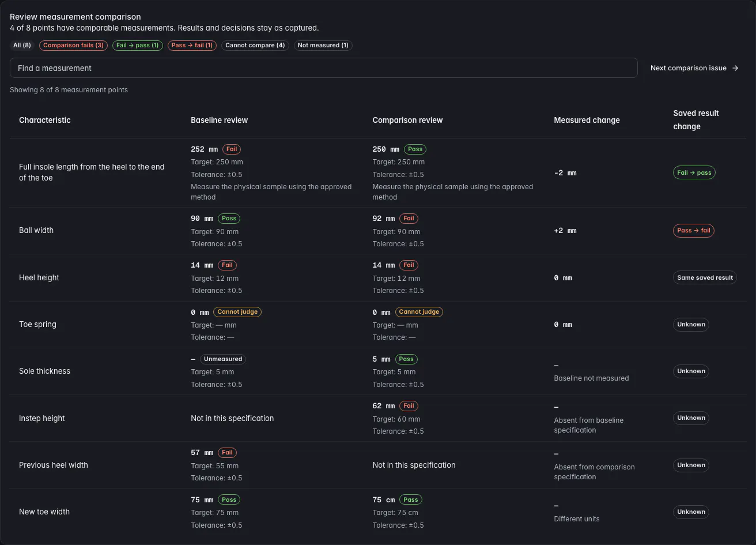Focus the Find a measurement search field
756x545 pixels.
(x=324, y=68)
